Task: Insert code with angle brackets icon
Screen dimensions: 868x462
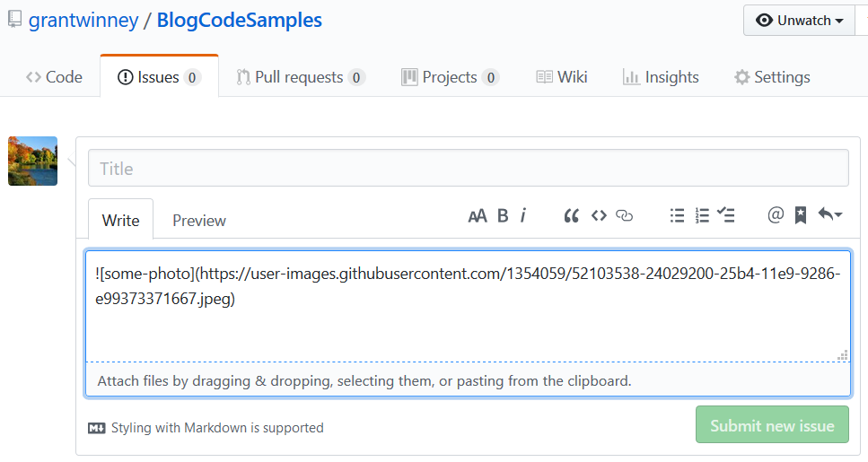Action: click(x=599, y=215)
